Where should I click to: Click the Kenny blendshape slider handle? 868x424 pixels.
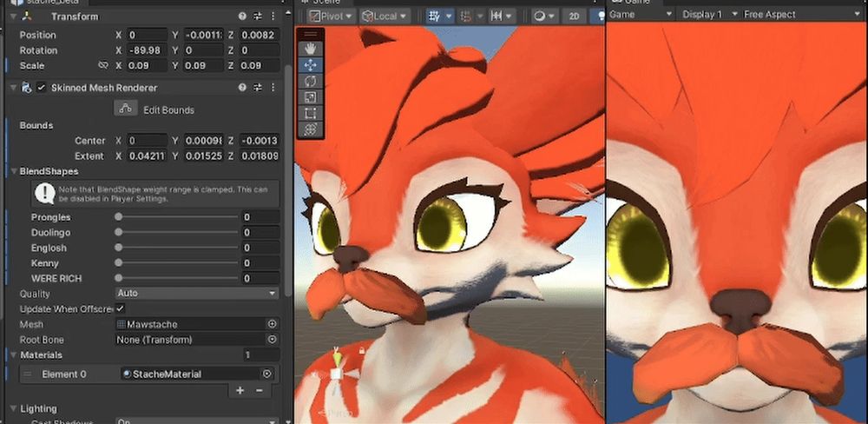pos(118,262)
